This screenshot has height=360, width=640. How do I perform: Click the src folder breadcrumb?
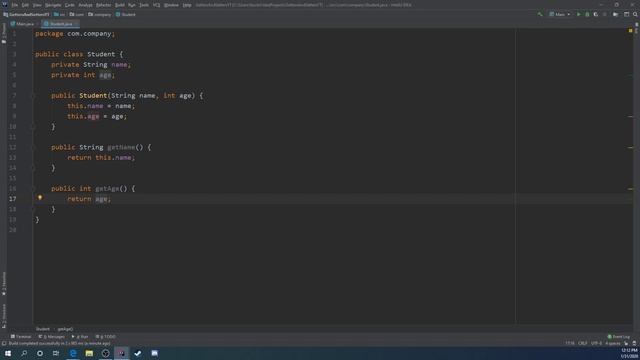coord(60,15)
